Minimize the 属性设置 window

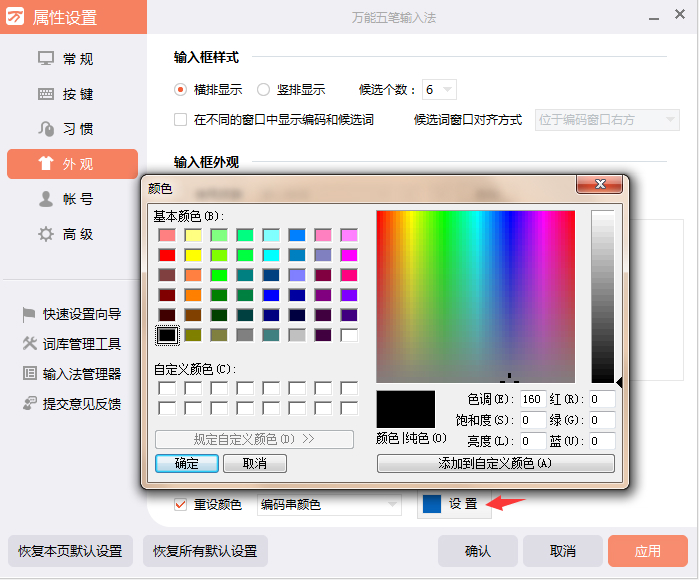654,19
